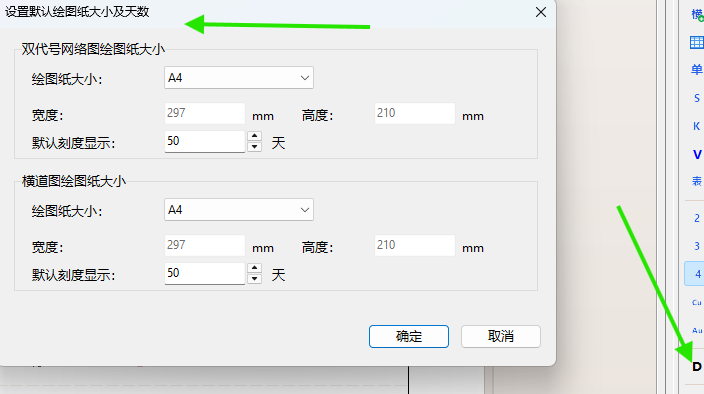Image resolution: width=704 pixels, height=394 pixels.
Task: Click the table grid icon in sidebar
Action: 696,43
